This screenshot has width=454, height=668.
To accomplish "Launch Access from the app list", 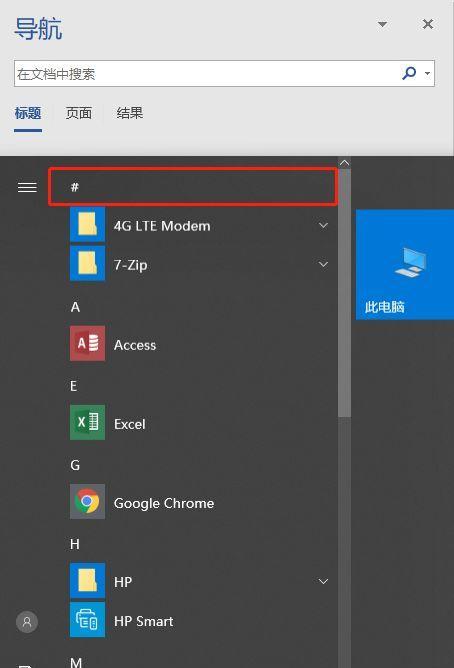I will (x=199, y=344).
